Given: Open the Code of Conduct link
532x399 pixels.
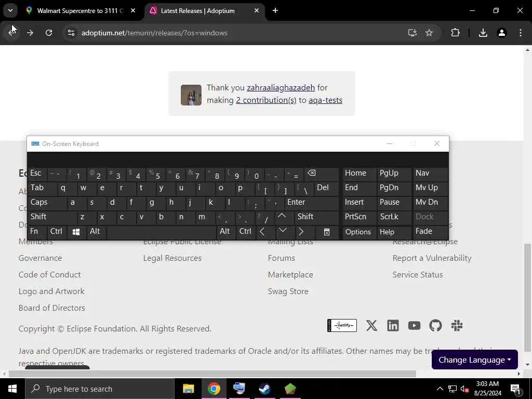Looking at the screenshot, I should [x=49, y=274].
